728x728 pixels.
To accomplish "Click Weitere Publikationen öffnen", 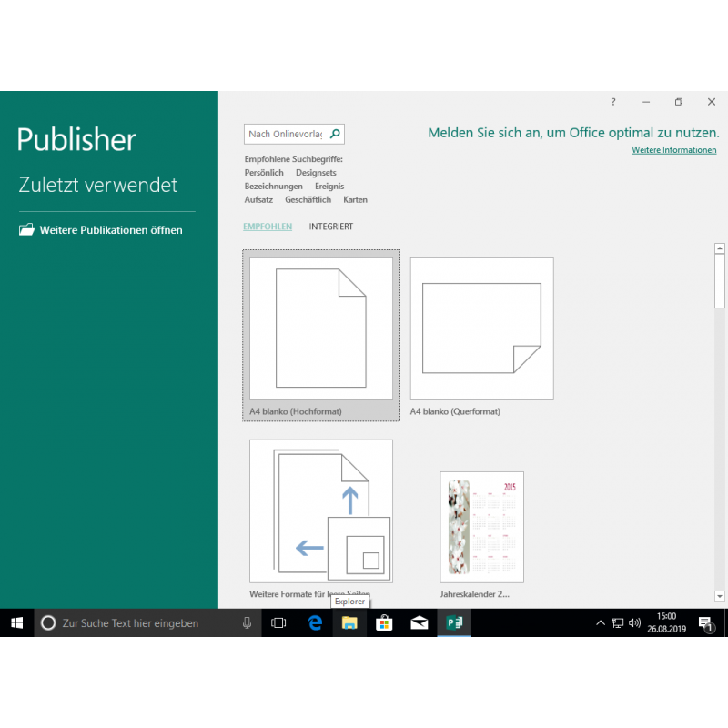I will [x=111, y=230].
